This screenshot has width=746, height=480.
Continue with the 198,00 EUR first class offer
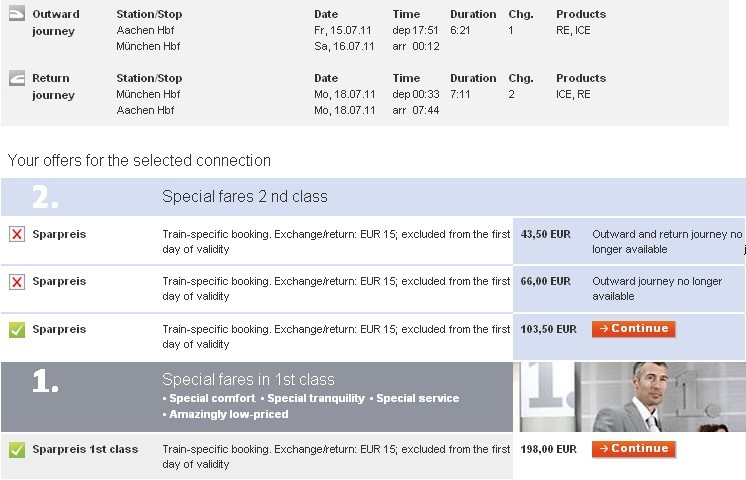[634, 449]
